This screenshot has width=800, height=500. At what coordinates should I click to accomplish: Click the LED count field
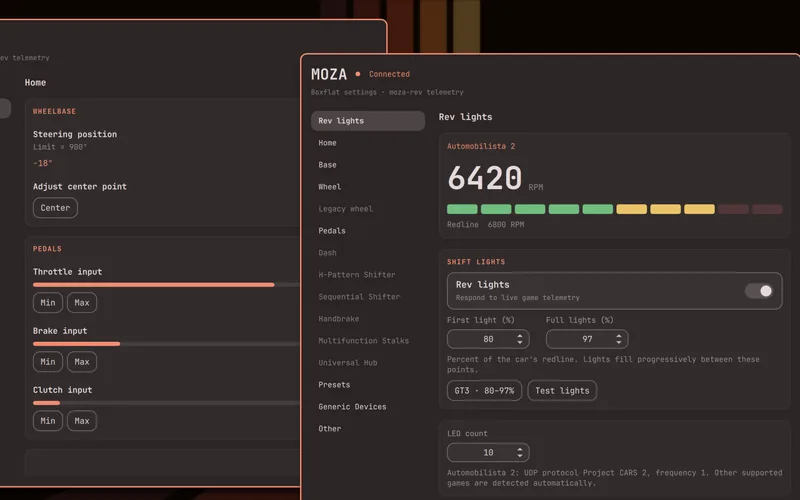pos(488,453)
